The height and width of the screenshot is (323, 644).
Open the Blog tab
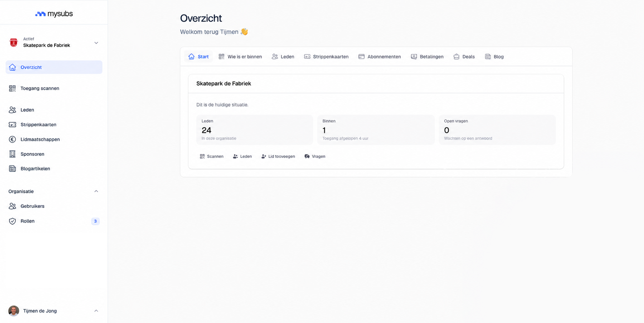coord(494,57)
